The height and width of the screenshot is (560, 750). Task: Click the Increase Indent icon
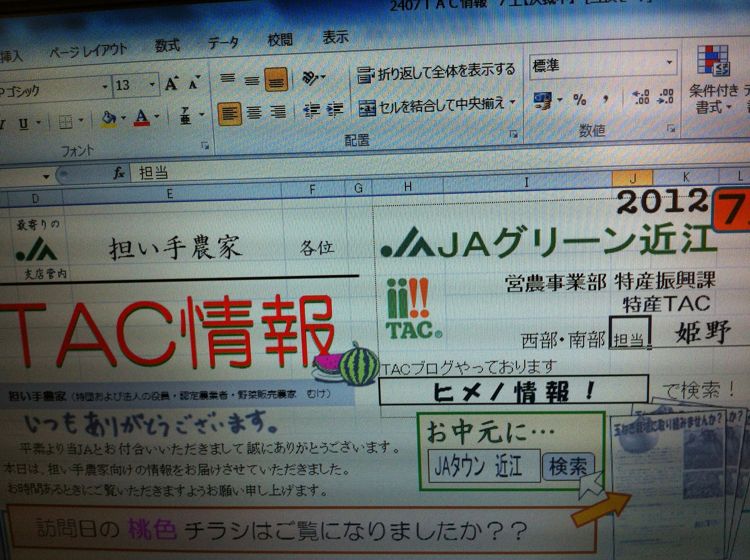tap(335, 109)
